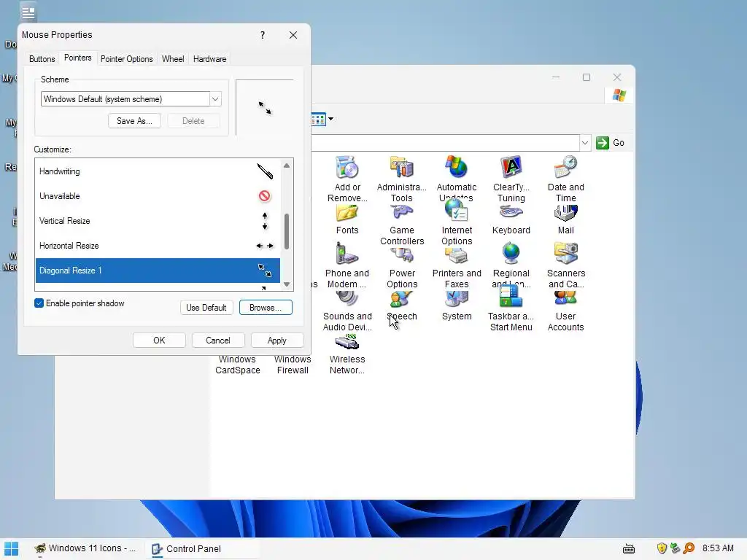
Task: Click the 8:53 AM taskbar clock
Action: [718, 548]
